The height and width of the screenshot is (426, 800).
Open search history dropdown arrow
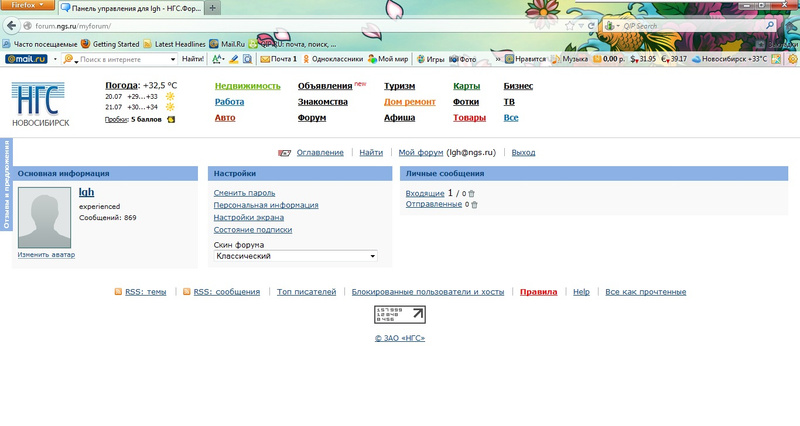173,59
